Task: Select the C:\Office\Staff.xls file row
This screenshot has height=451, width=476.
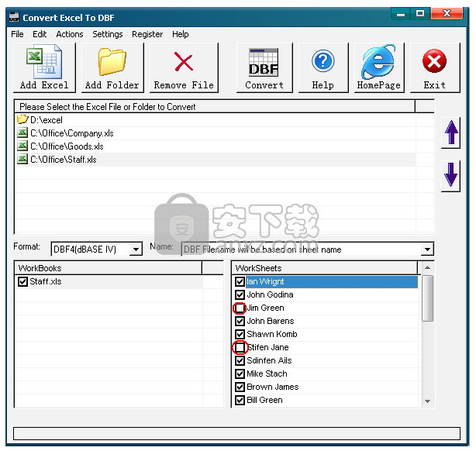Action: (215, 160)
